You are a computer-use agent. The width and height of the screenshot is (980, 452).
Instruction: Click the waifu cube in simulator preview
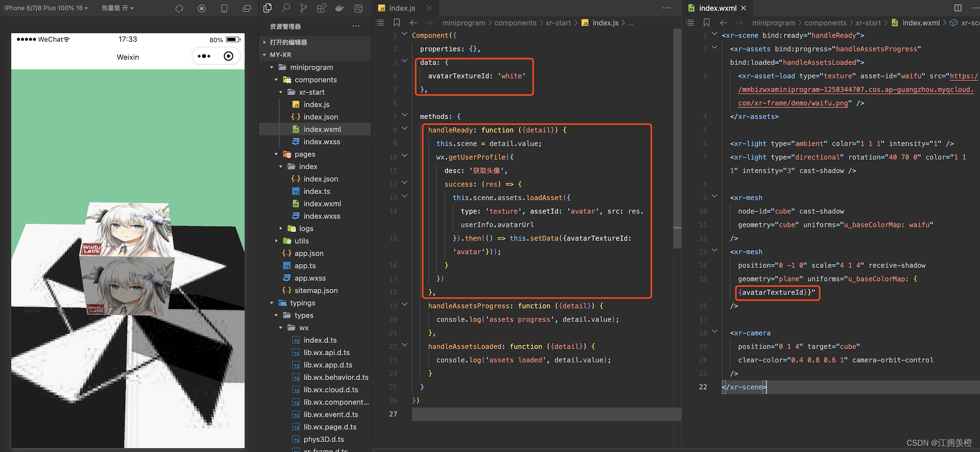127,258
